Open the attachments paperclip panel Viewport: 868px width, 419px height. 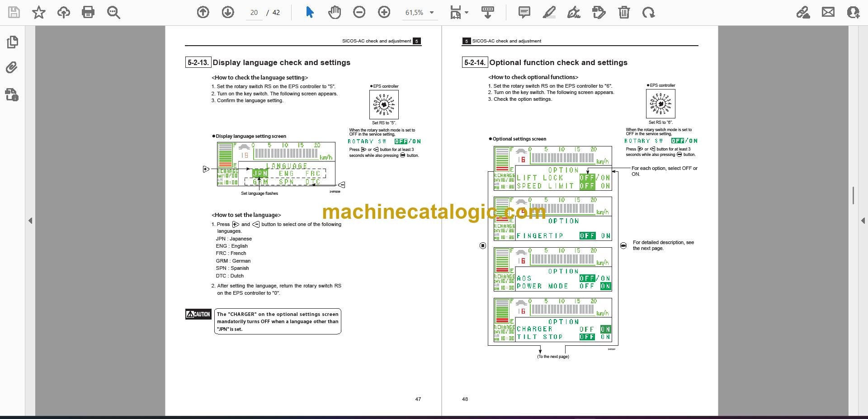tap(12, 68)
